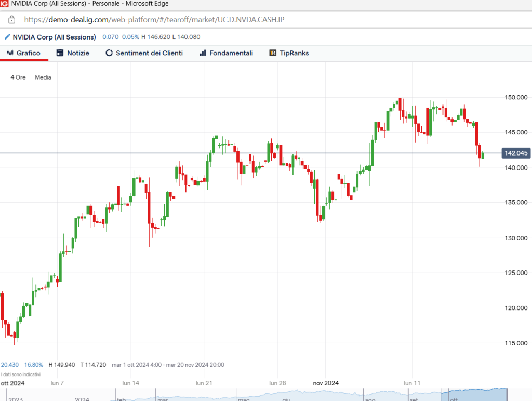Click the pencil edit icon beside NVIDIA Corp
Screen dimensions: 532x401
[x=7, y=37]
